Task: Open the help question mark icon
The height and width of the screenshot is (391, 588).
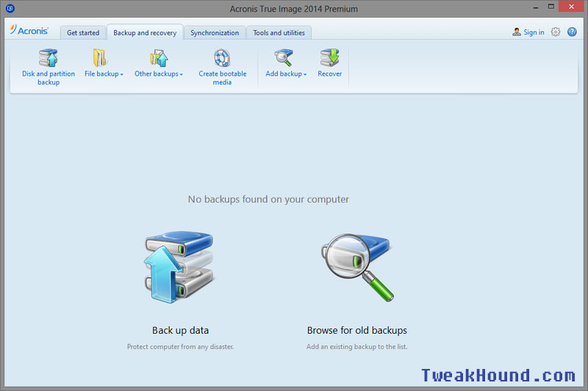Action: coord(572,32)
